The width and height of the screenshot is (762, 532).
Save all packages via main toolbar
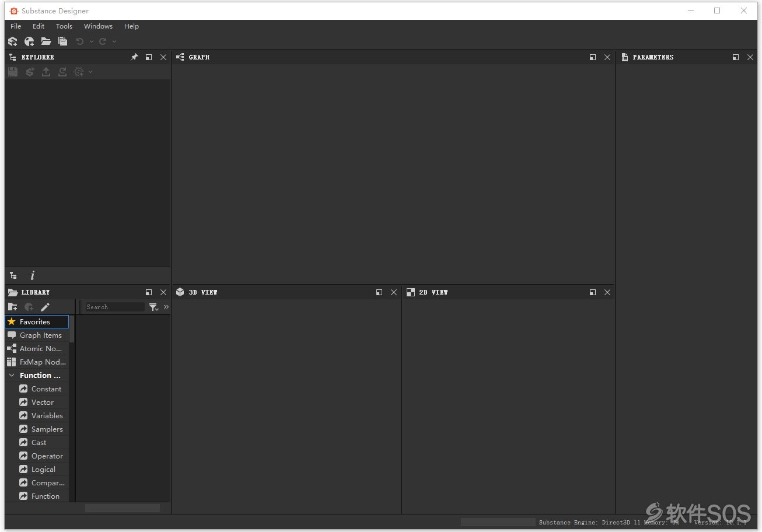coord(62,41)
